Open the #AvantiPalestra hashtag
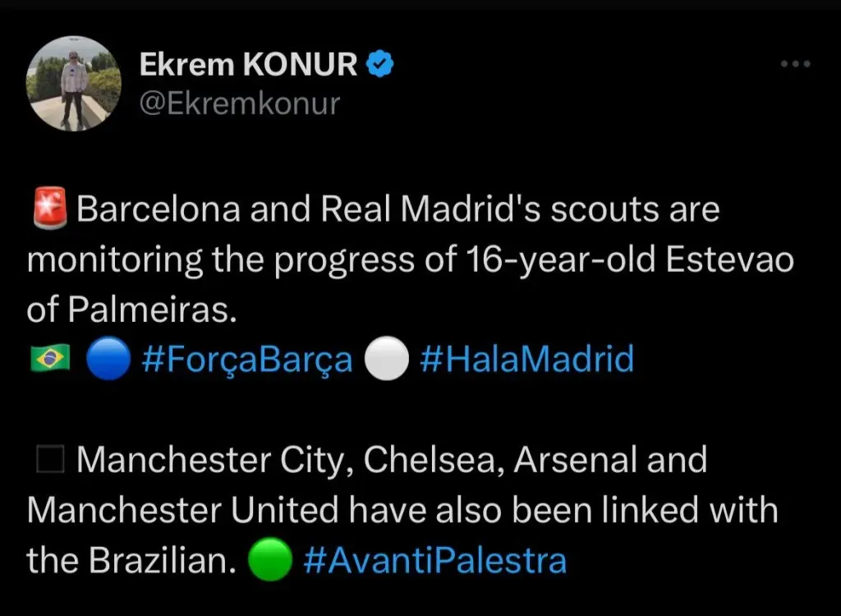The height and width of the screenshot is (616, 841). (x=434, y=561)
